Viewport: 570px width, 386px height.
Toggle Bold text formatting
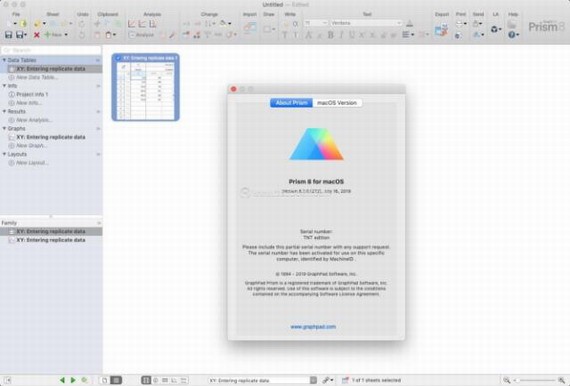click(x=330, y=35)
